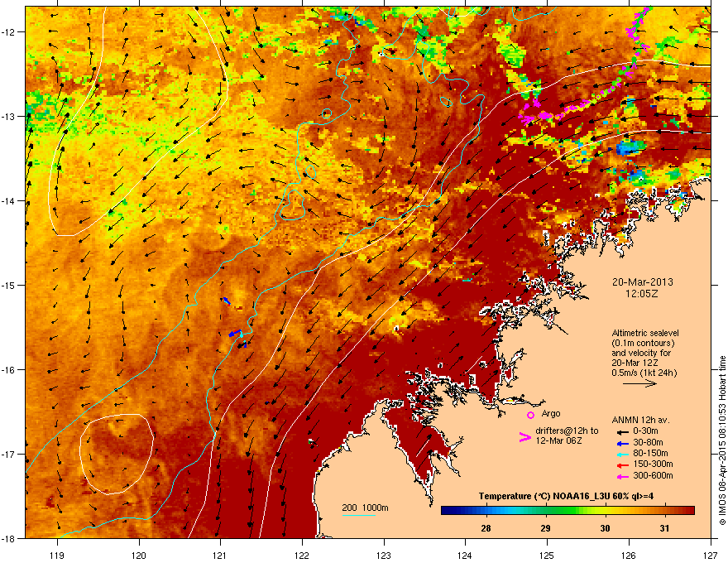
Task: Select the red 150-300m arrow legend icon
Action: (x=622, y=465)
